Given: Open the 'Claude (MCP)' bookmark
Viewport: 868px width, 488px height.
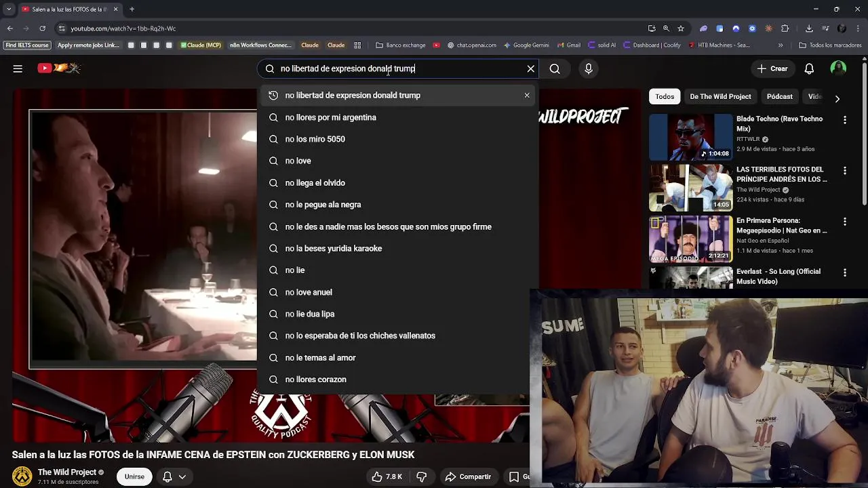Looking at the screenshot, I should tap(201, 45).
